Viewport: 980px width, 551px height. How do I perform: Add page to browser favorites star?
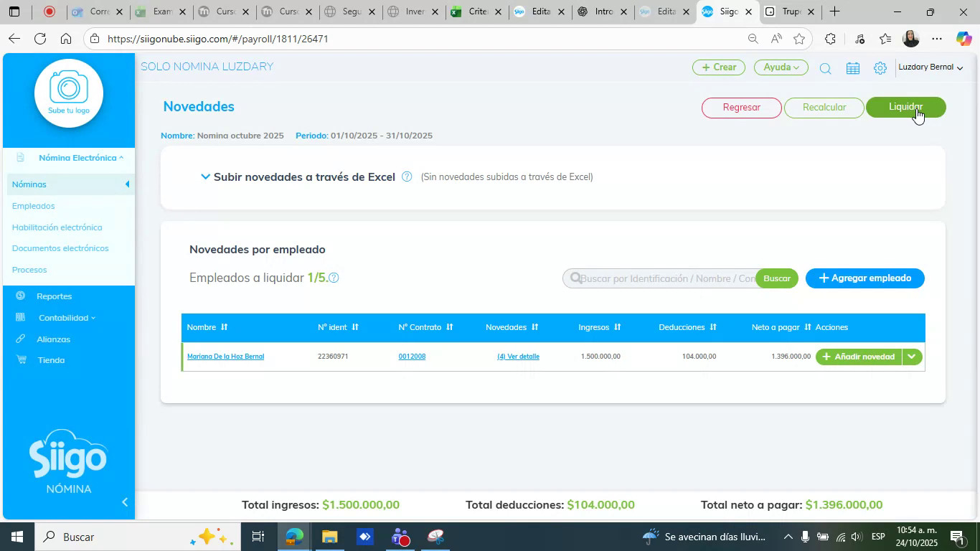pos(799,39)
